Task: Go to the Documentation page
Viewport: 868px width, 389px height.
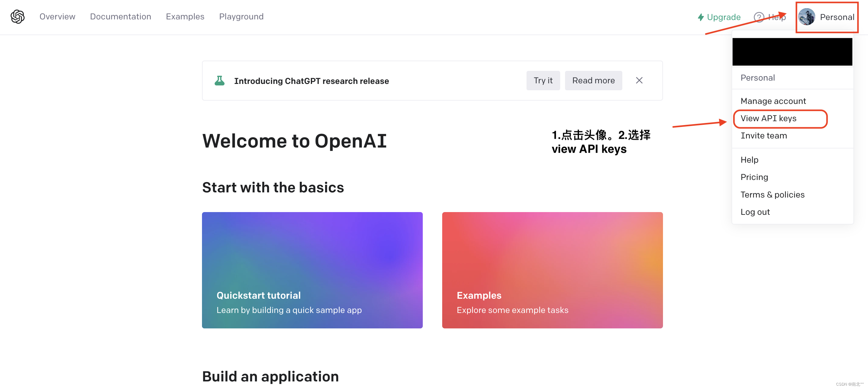Action: (120, 16)
